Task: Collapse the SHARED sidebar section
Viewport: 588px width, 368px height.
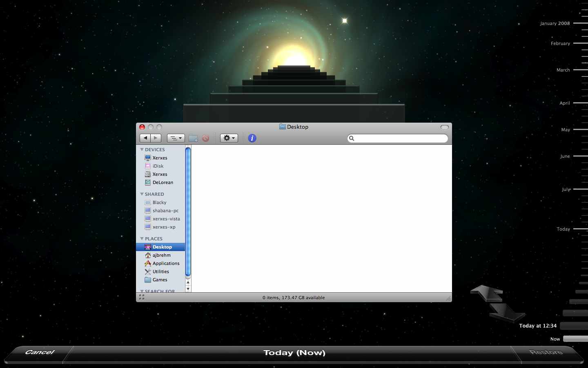Action: point(142,194)
